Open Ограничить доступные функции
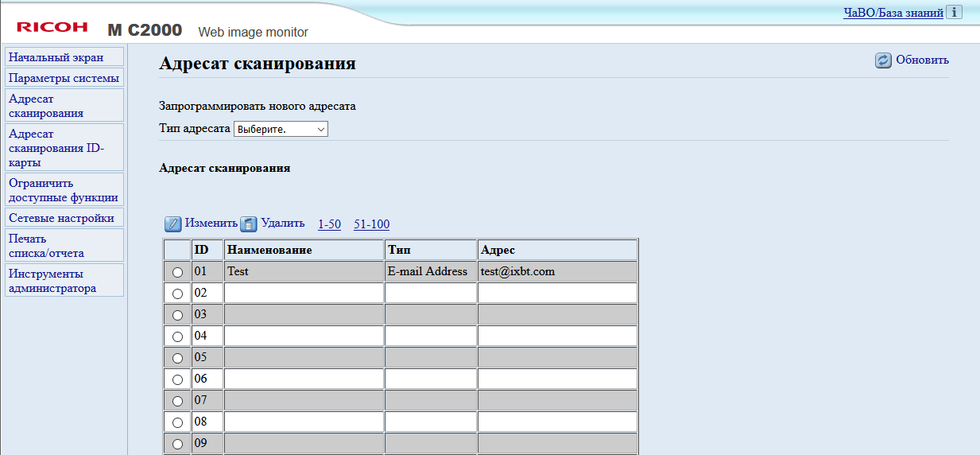Image resolution: width=980 pixels, height=455 pixels. pos(64,190)
